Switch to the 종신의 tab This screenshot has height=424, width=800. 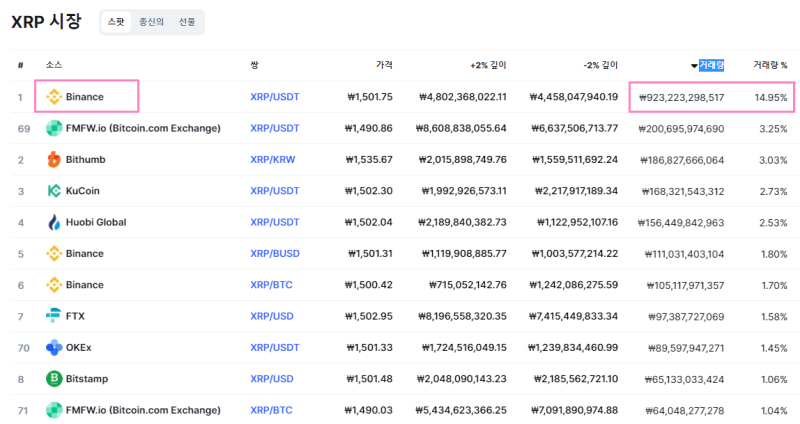click(152, 22)
